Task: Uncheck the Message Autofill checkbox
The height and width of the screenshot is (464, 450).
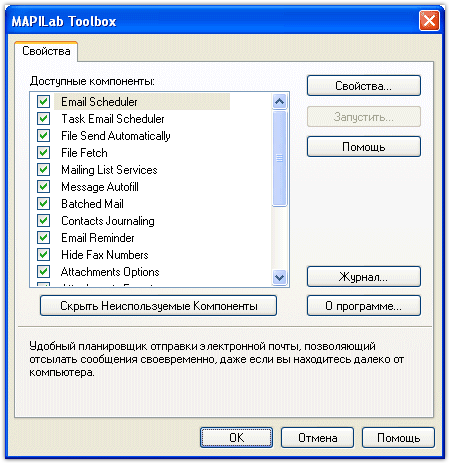Action: [x=43, y=186]
